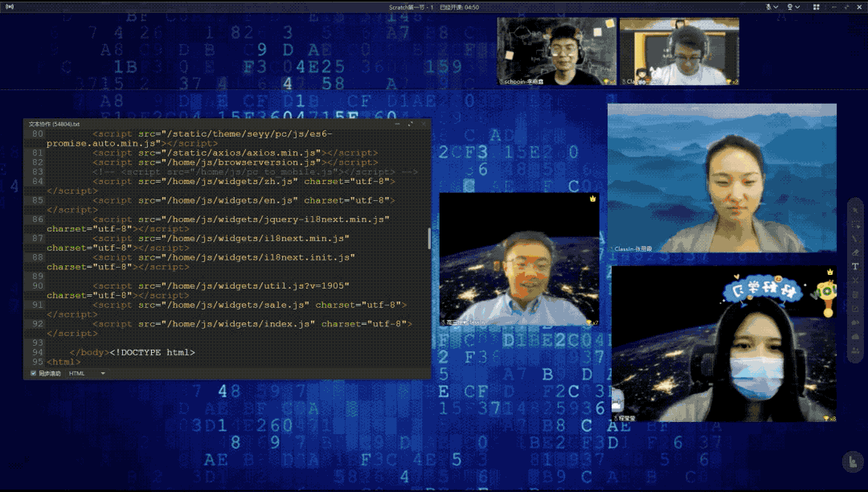Open the cloud disk icon
The height and width of the screenshot is (492, 868).
pos(855,337)
